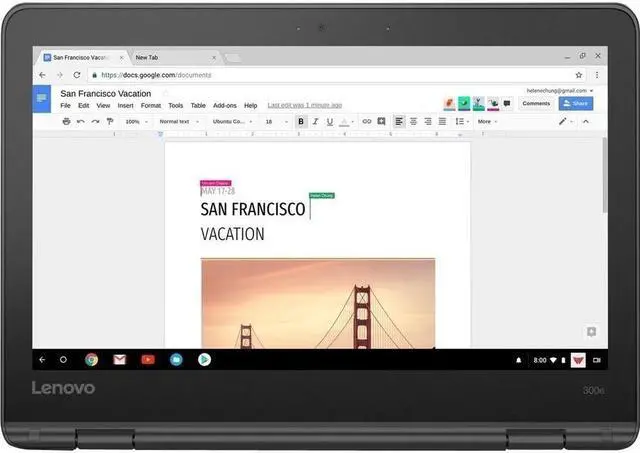The width and height of the screenshot is (640, 453).
Task: Click the first collaborator avatar with orange image
Action: pos(449,103)
